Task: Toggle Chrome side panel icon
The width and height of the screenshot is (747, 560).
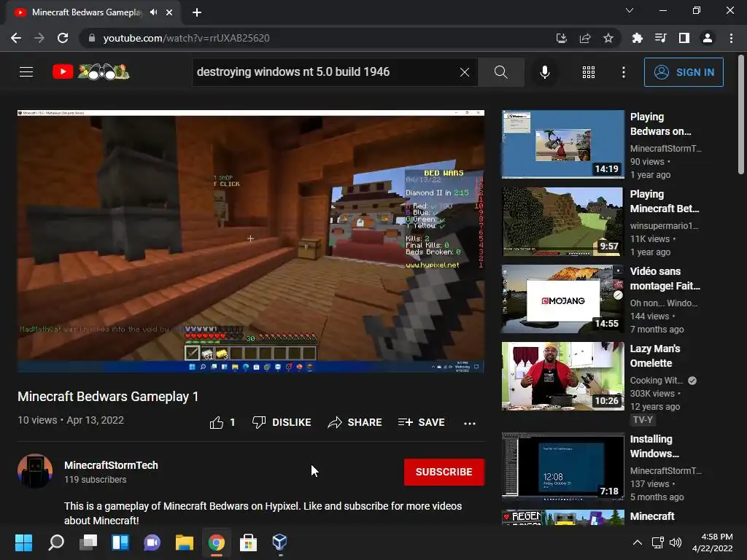Action: point(684,38)
